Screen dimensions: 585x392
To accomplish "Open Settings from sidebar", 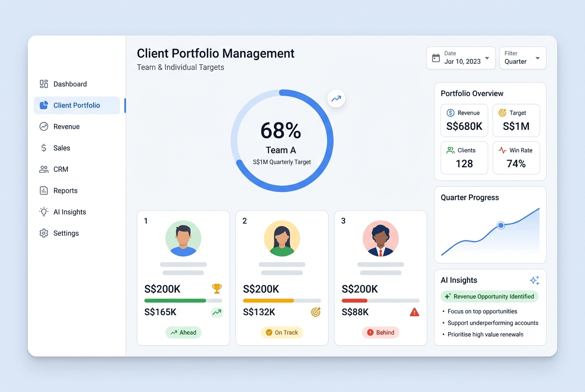I will 77,233.
